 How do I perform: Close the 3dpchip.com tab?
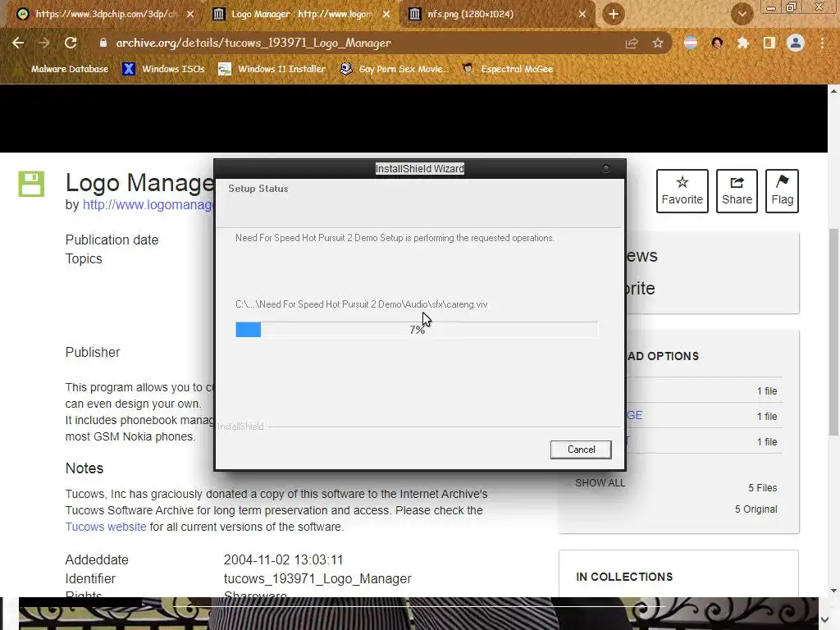coord(190,14)
